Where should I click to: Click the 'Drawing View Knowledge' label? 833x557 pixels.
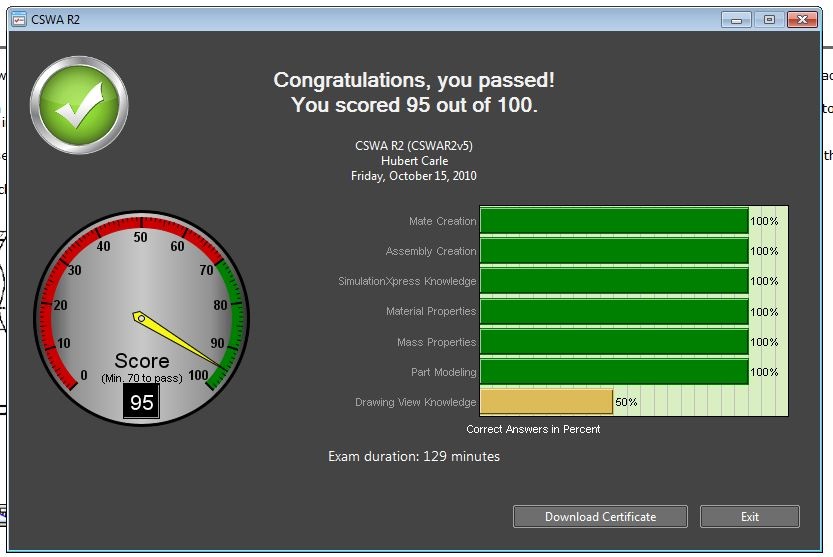415,402
